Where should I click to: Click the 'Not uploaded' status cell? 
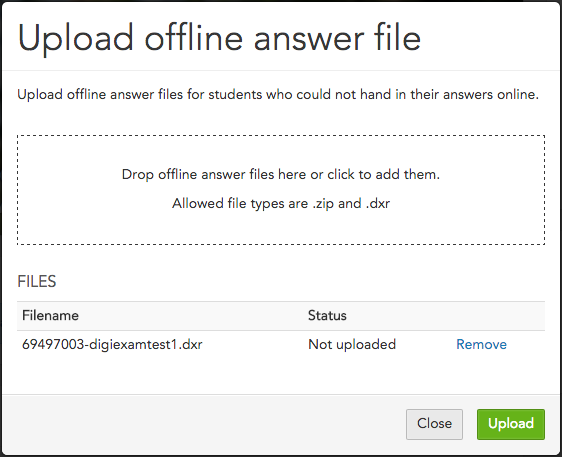[352, 344]
